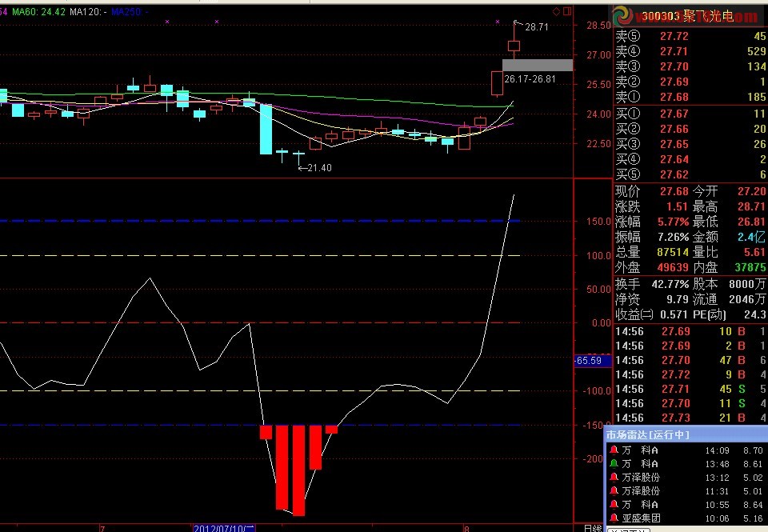Screen dimensions: 768x532
Task: Click the 最低 value 26.81
Action: click(752, 222)
